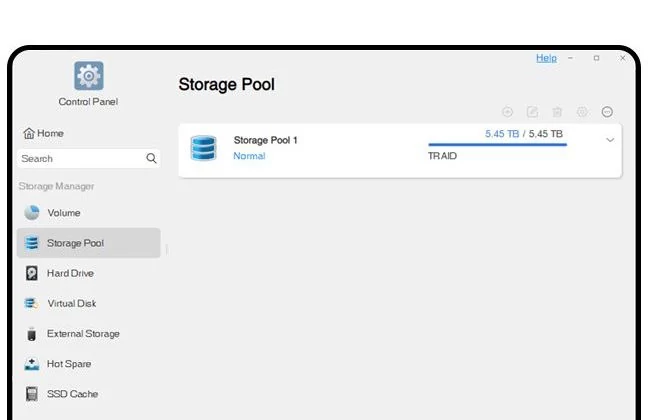Open the Volume section
The image size is (648, 420).
click(88, 213)
